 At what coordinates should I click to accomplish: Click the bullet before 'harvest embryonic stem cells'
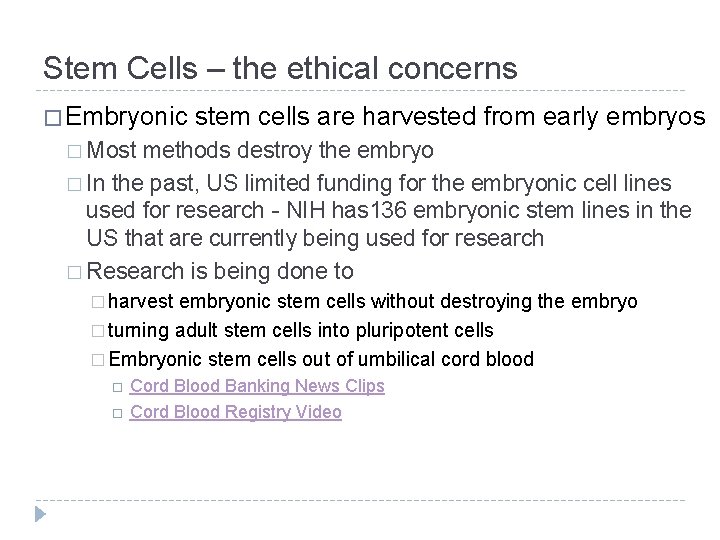tap(98, 303)
